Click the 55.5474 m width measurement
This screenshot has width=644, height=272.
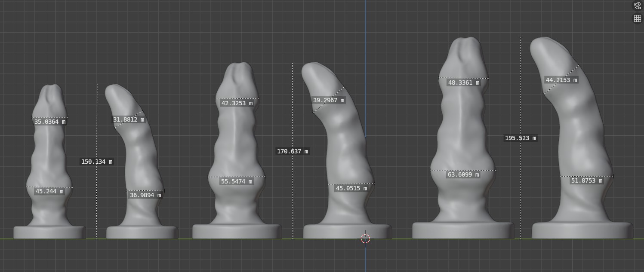coord(237,181)
